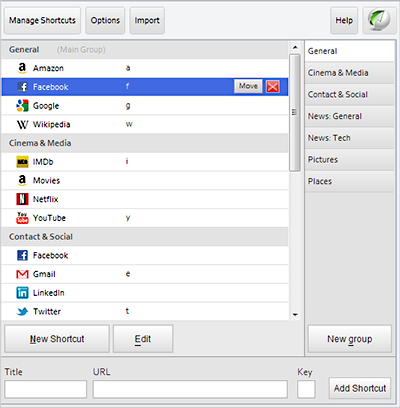Viewport: 400px width, 408px height.
Task: Click Move on the Facebook row
Action: [x=248, y=86]
